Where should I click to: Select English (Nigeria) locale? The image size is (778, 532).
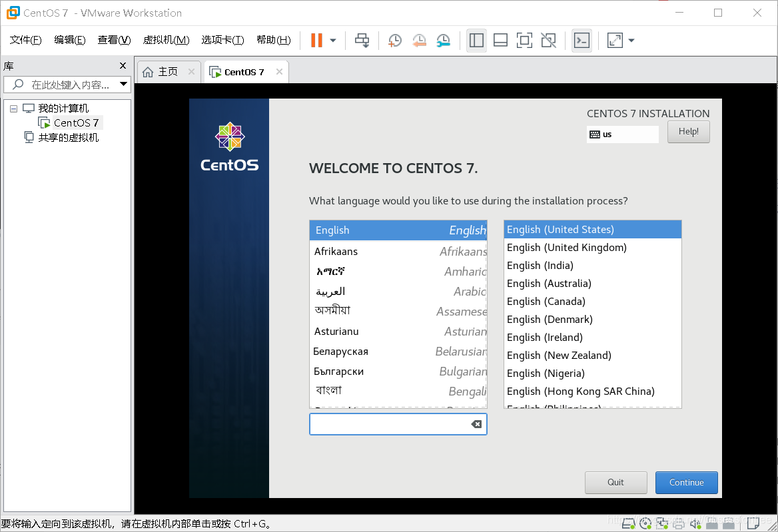[592, 374]
